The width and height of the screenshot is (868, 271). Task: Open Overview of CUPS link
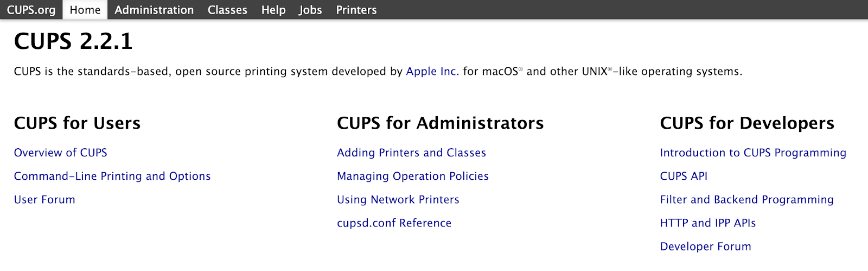[x=61, y=153]
